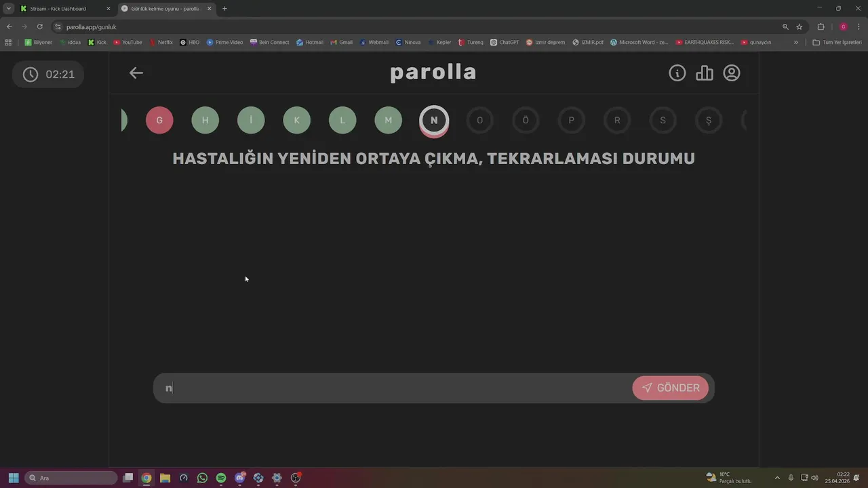
Task: Open the Bein Connect bookmark
Action: tap(269, 42)
